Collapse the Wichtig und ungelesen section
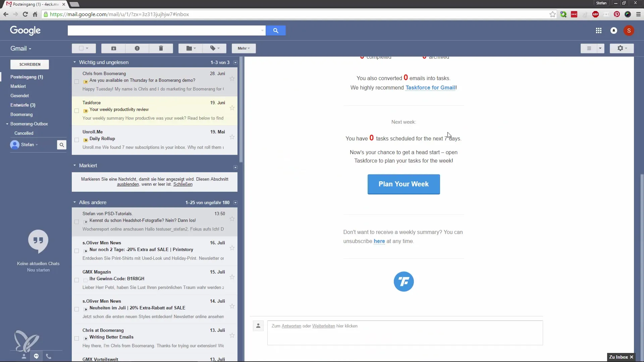This screenshot has width=644, height=362. coord(75,62)
